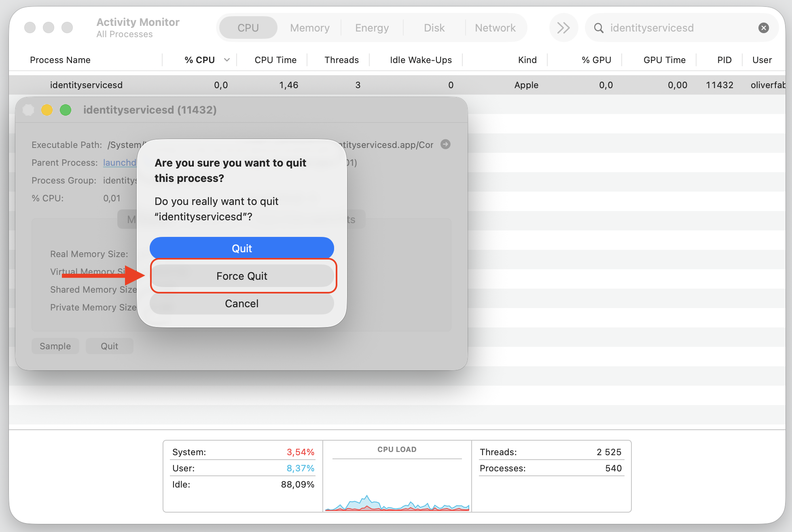Screen dimensions: 792x532
Task: Click Sample button in info window
Action: (x=55, y=346)
